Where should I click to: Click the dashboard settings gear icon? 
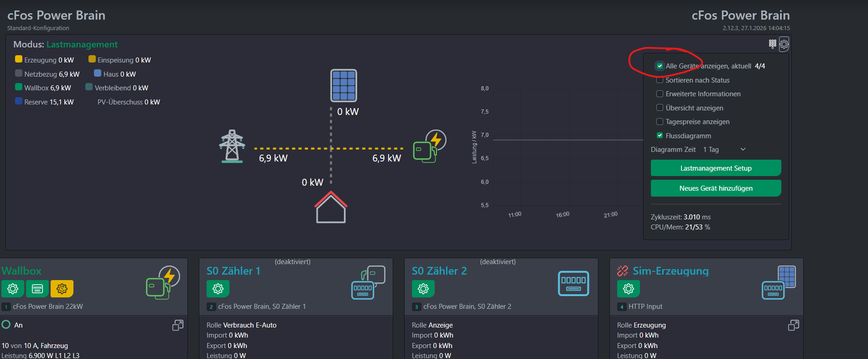click(x=784, y=44)
